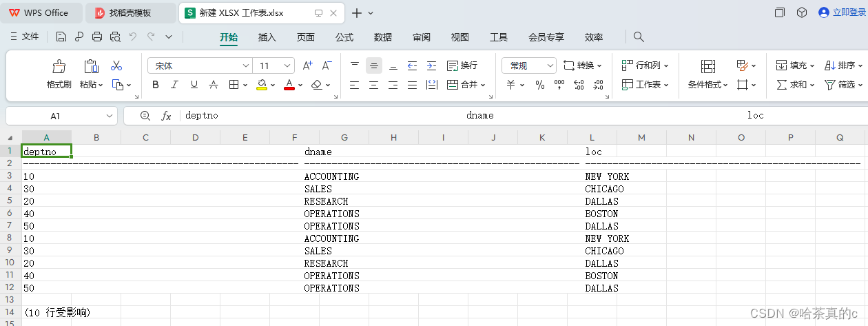Image resolution: width=868 pixels, height=326 pixels.
Task: Click the 立即登录 login button
Action: 842,12
